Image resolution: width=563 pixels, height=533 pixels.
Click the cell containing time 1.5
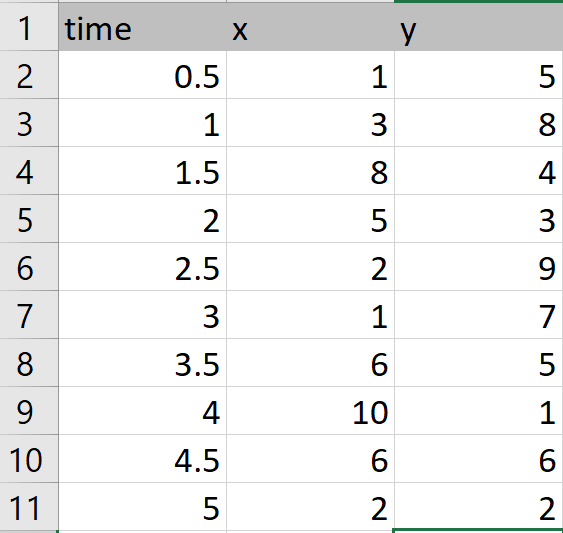click(143, 171)
